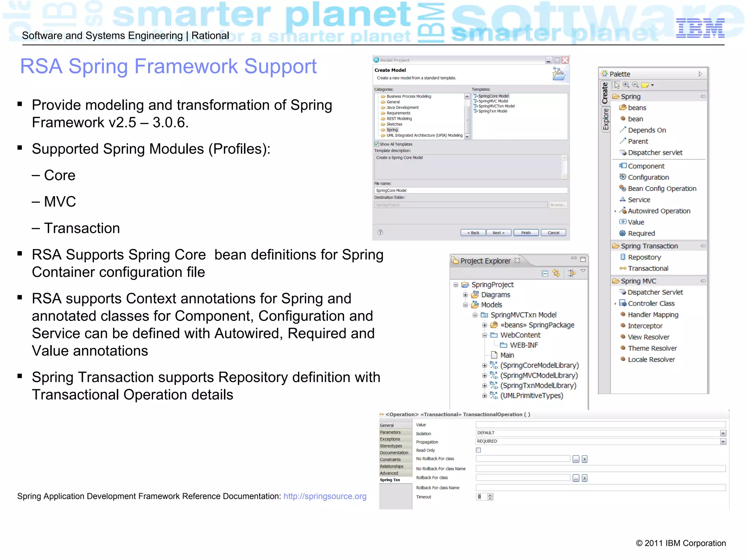Viewport: 747px width, 560px height.
Task: Collapse the Spring palette drawer
Action: pyautogui.click(x=659, y=97)
